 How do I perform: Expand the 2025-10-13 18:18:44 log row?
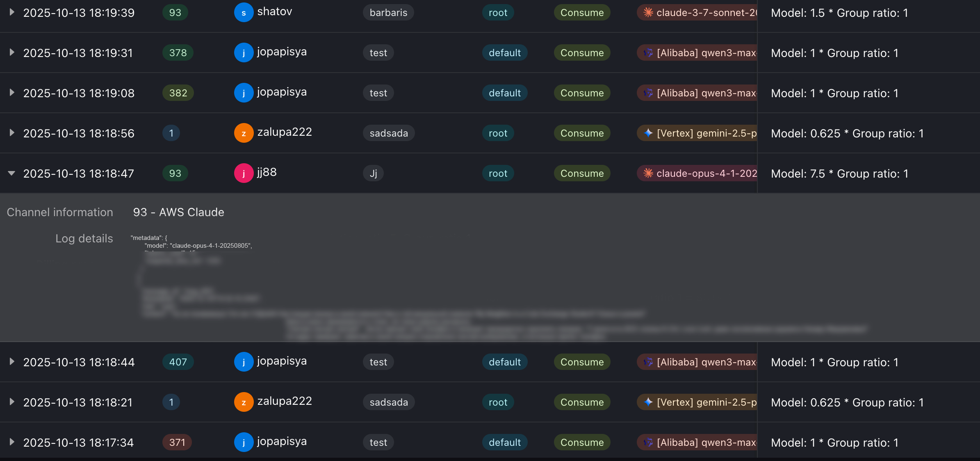coord(12,362)
